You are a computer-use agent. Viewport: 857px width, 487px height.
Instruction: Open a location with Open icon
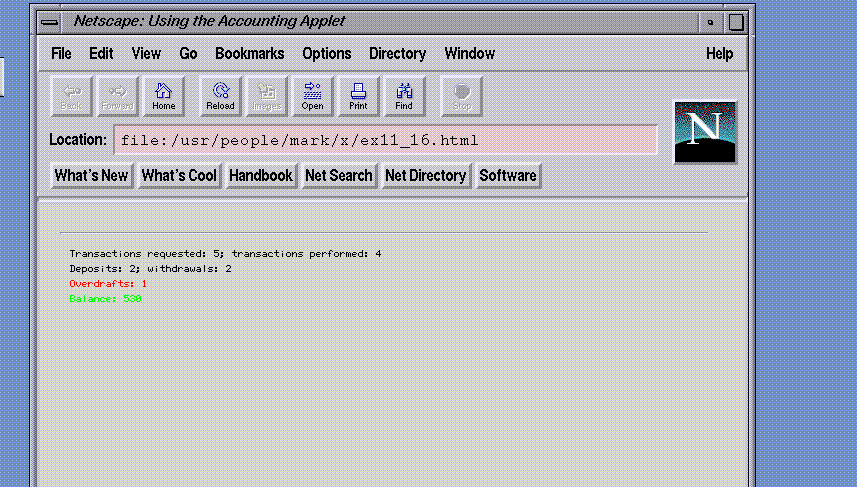pyautogui.click(x=312, y=96)
